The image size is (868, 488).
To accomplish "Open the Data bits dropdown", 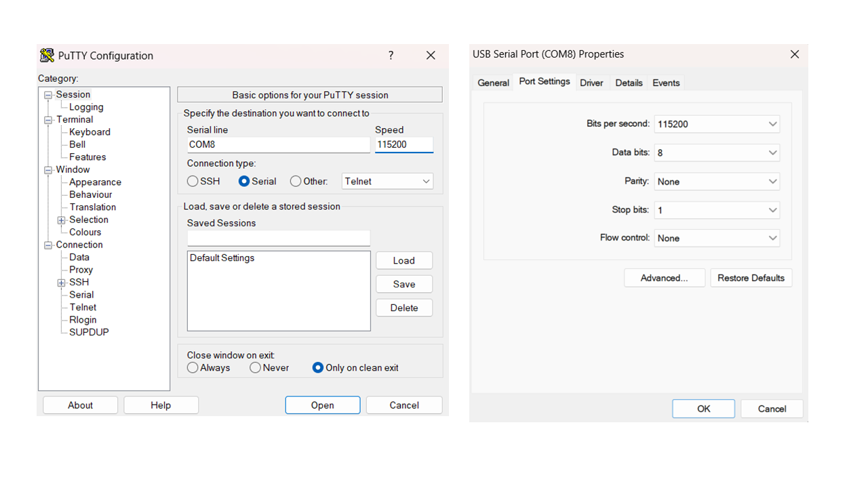I will click(x=717, y=152).
